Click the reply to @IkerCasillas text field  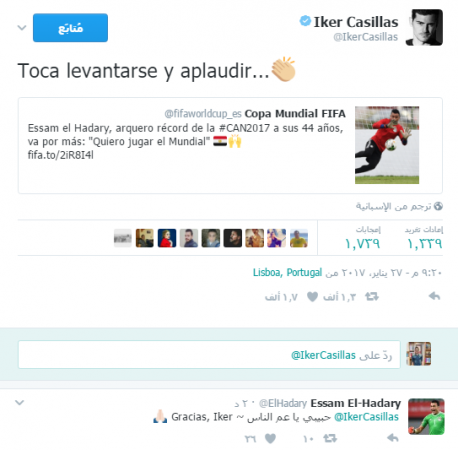tap(209, 355)
